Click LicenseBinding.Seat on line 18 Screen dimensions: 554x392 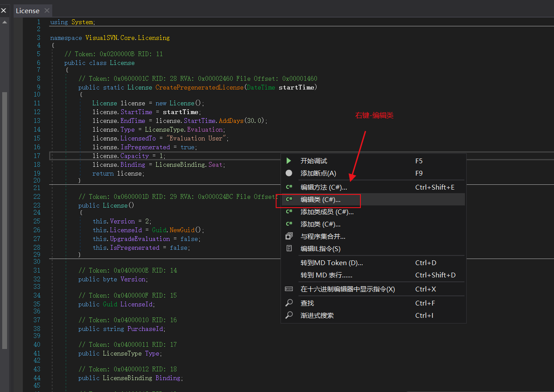coord(189,165)
